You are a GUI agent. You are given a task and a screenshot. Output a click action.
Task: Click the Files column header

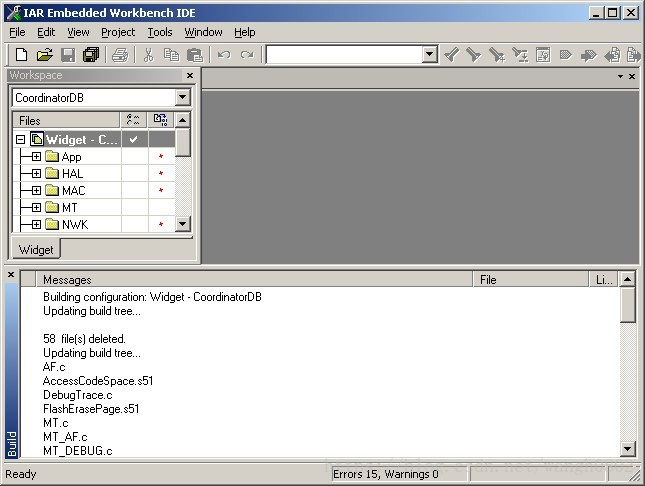66,120
